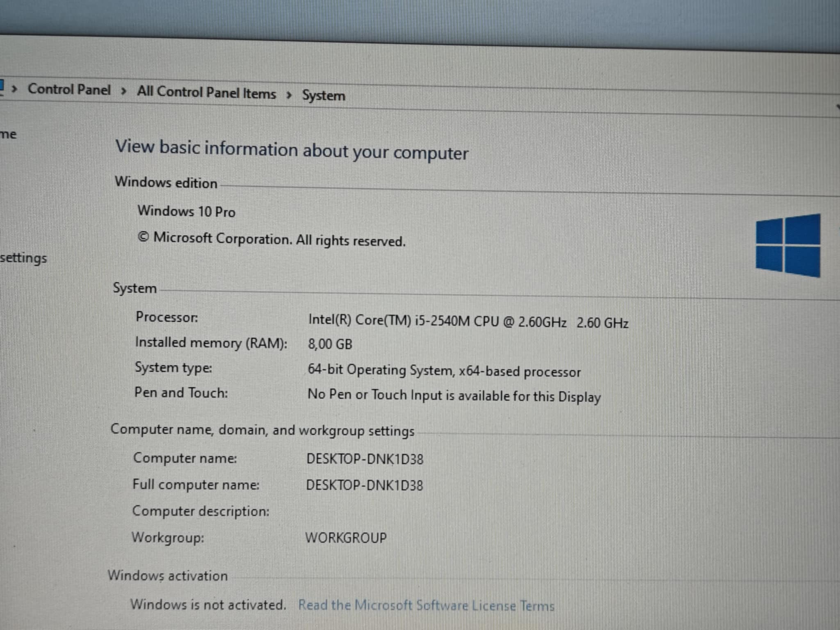Open chevron dropdown after Control Panel breadcrumb
This screenshot has width=840, height=630.
[123, 91]
